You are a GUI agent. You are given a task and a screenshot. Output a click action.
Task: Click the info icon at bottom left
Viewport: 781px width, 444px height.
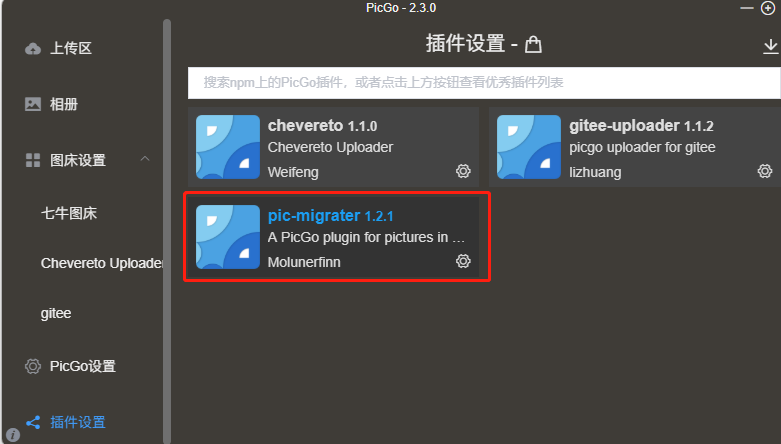[x=12, y=435]
